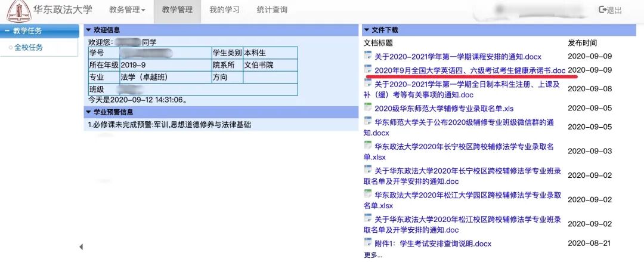Download 附件1:学生考试安排查询说明.docx
This screenshot has height=262, width=644.
pos(433,243)
